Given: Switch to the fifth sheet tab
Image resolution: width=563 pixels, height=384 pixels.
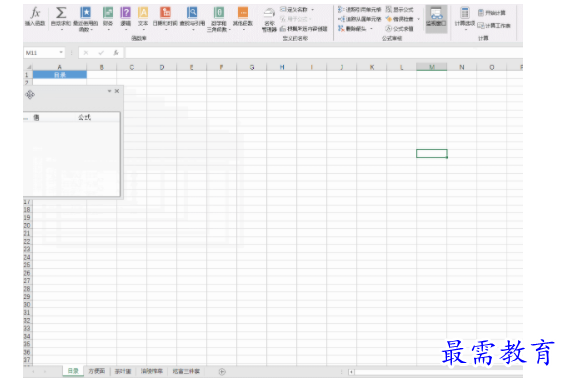Looking at the screenshot, I should [x=186, y=371].
